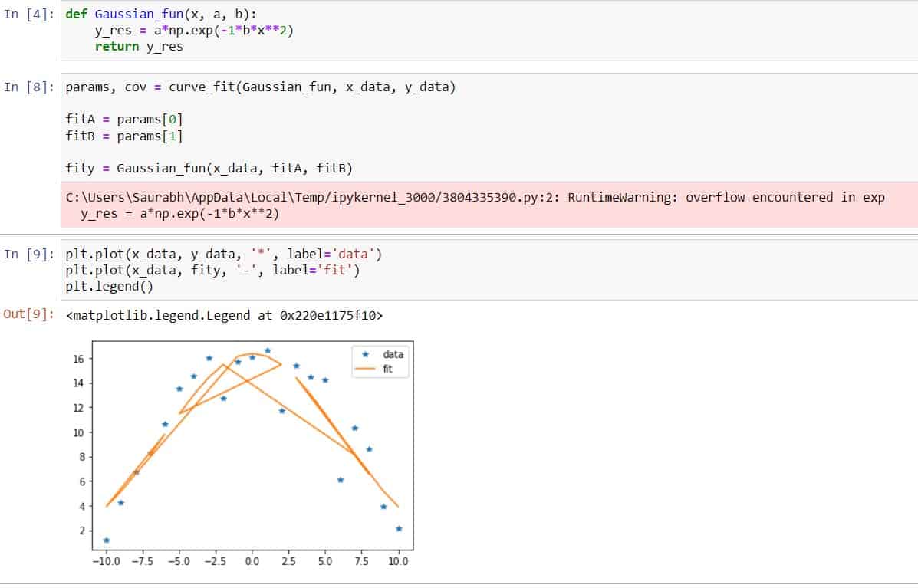918x588 pixels.
Task: Click the In [4] cell prompt
Action: tap(25, 13)
